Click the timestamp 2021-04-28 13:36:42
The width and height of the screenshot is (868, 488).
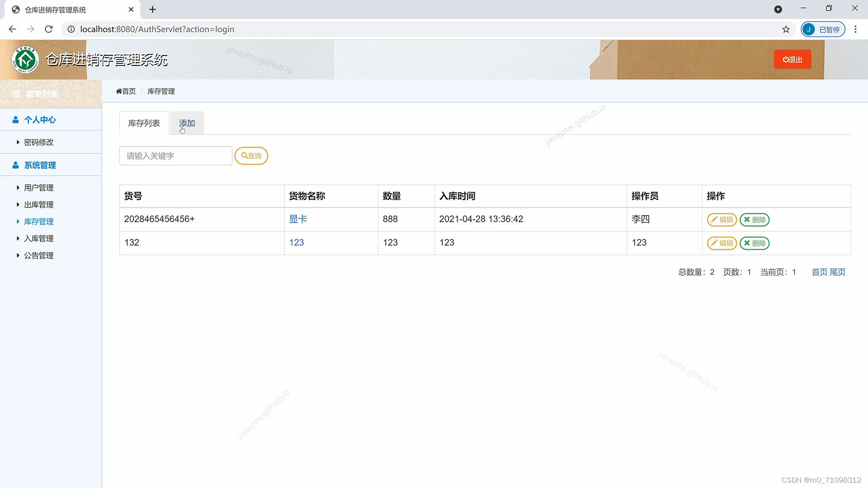coord(481,219)
